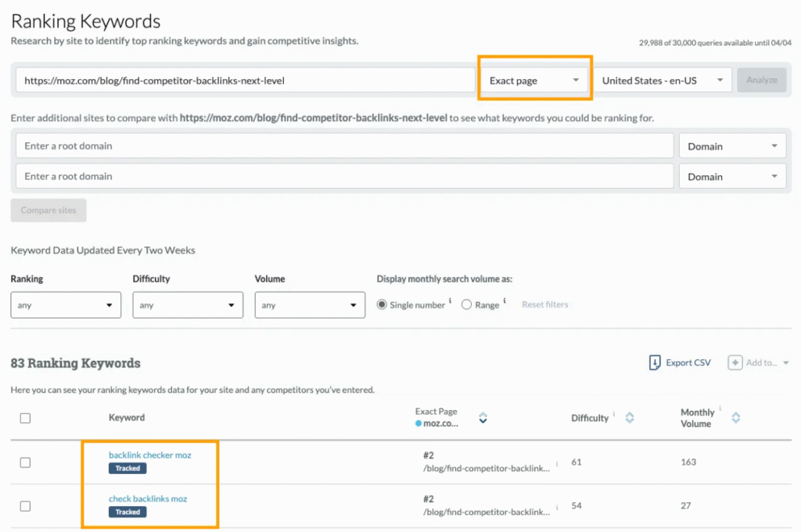The image size is (801, 532).
Task: Click the Compare sites button
Action: (x=48, y=210)
